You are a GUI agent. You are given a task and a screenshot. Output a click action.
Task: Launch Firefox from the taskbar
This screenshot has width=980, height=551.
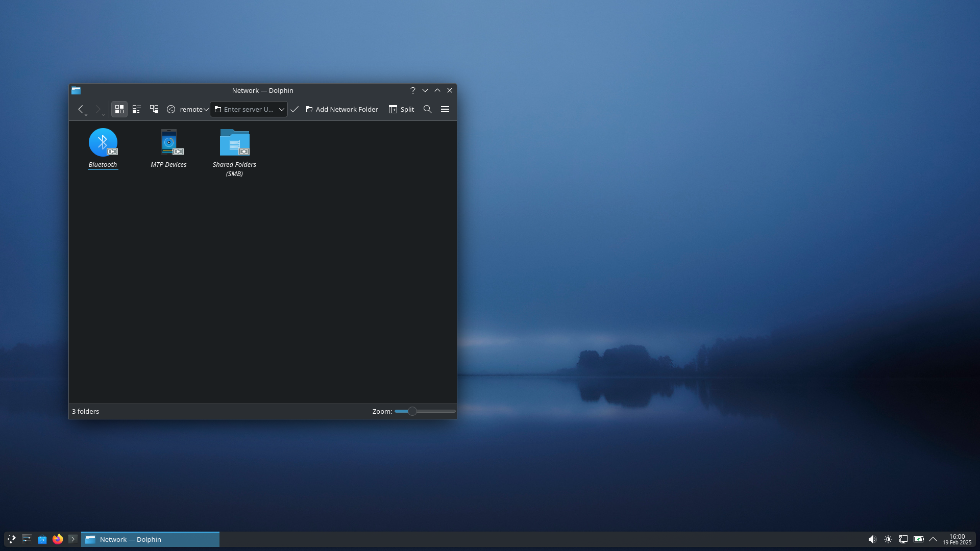[x=58, y=539]
